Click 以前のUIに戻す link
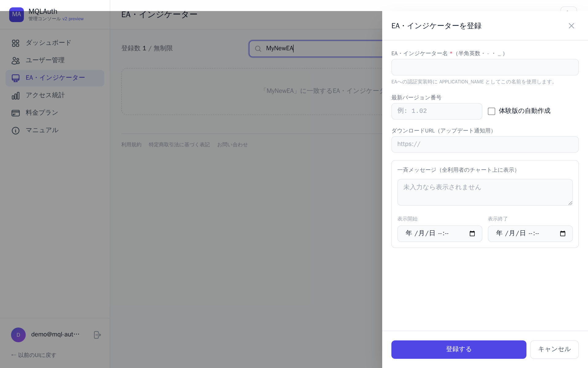The height and width of the screenshot is (368, 588). [x=34, y=355]
